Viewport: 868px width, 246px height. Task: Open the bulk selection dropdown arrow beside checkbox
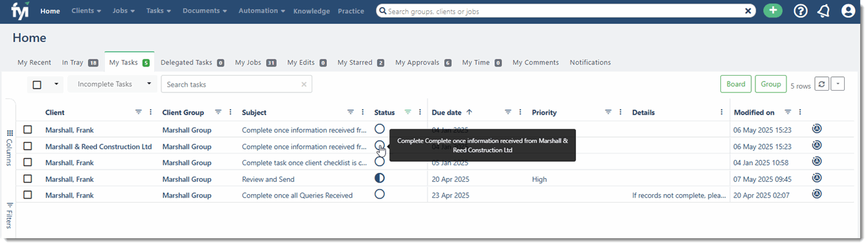pyautogui.click(x=56, y=84)
